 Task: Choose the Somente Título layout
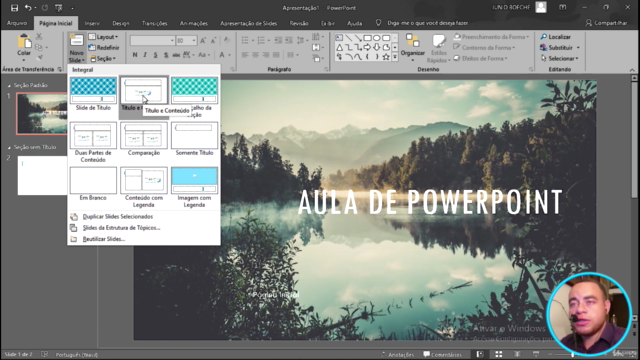194,140
